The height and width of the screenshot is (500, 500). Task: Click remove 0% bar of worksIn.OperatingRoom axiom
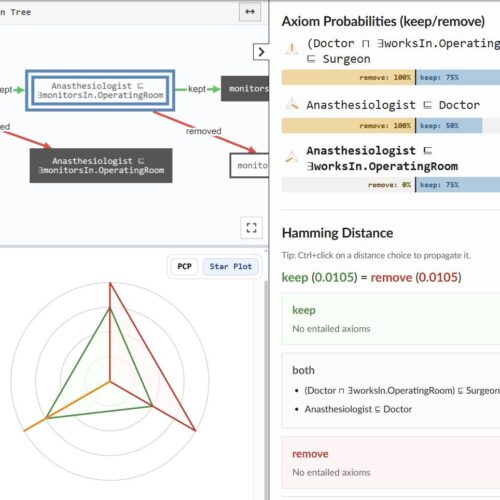point(348,185)
